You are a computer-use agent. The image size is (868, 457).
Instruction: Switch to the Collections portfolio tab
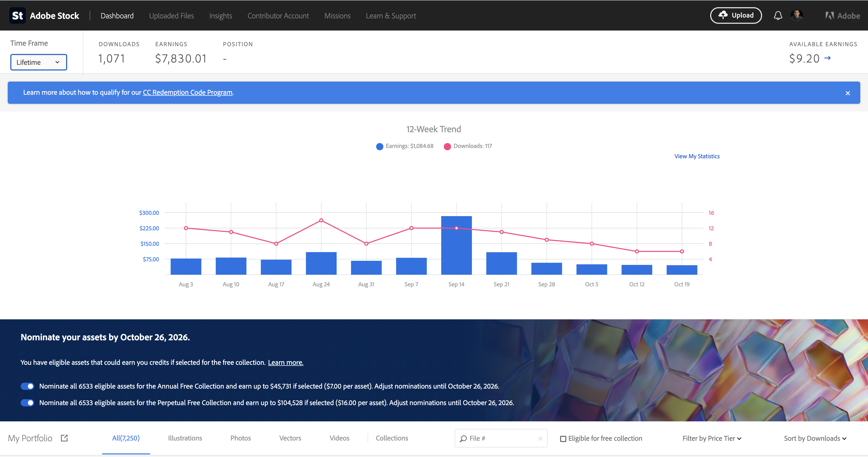392,438
